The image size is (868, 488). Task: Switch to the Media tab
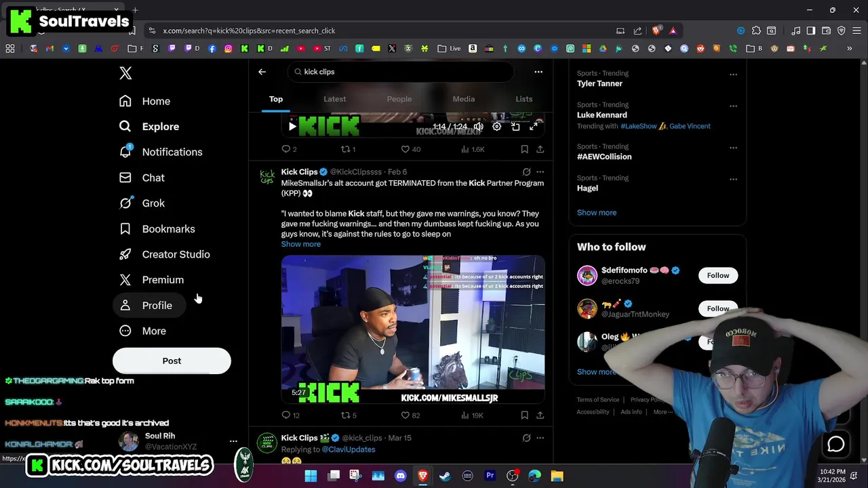point(464,99)
